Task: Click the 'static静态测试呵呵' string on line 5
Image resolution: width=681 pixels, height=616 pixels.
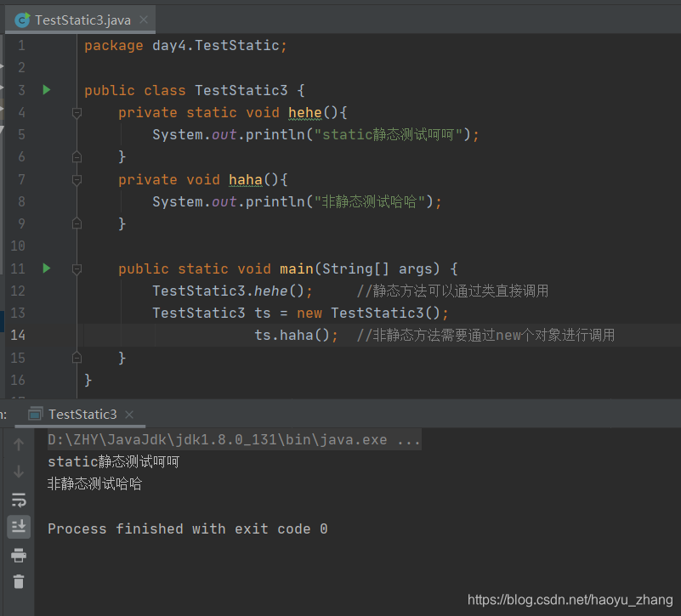Action: click(388, 134)
